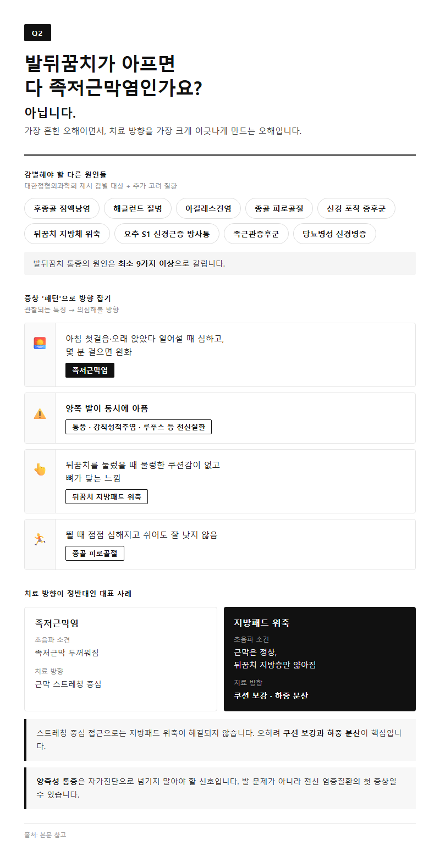Select the 신경 포착 증후군 chip
This screenshot has height=868, width=440.
tap(356, 208)
